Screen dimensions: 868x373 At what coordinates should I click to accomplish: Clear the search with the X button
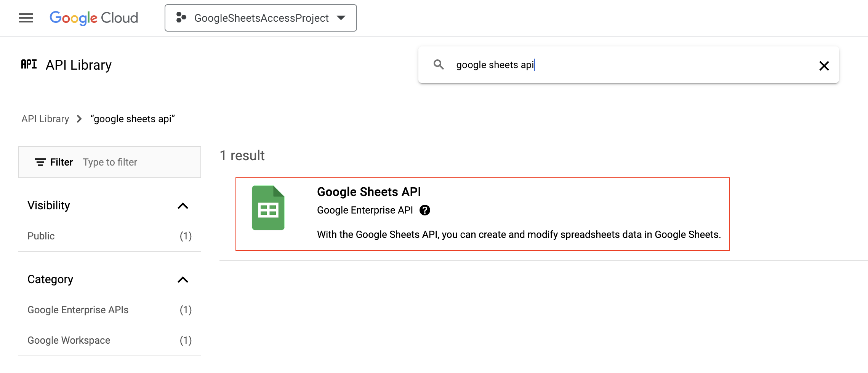tap(824, 66)
